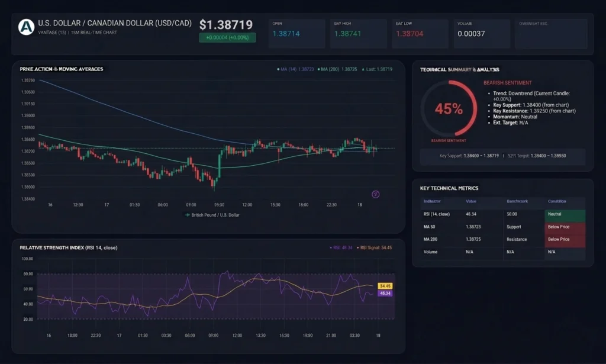The height and width of the screenshot is (364, 606).
Task: Click the Below Price cell in MA 50 row
Action: coord(565,227)
